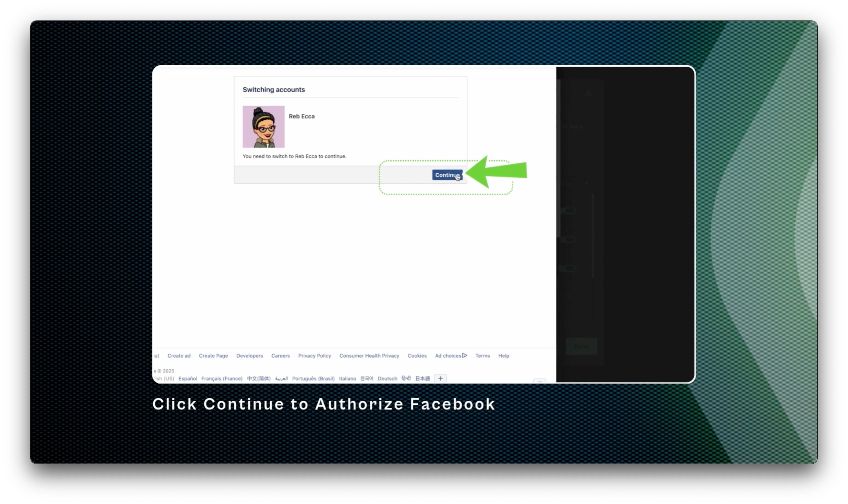The height and width of the screenshot is (504, 848).
Task: Click the dimmed Done button in side panel
Action: pyautogui.click(x=581, y=346)
